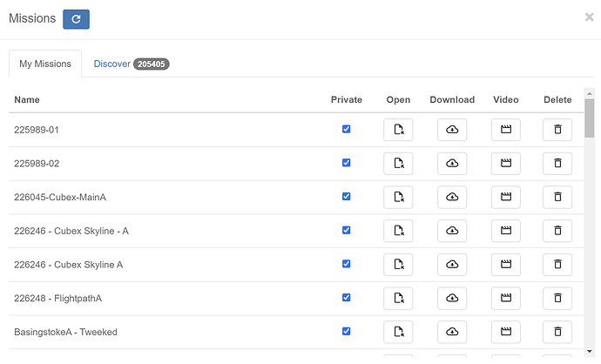Click the scrollbar up arrow
This screenshot has height=364, width=601.
click(x=590, y=93)
